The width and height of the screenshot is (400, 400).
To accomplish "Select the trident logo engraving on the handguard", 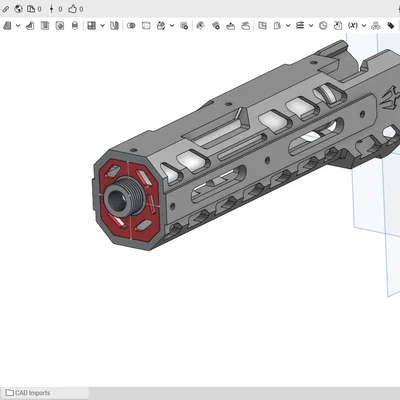I will [392, 99].
